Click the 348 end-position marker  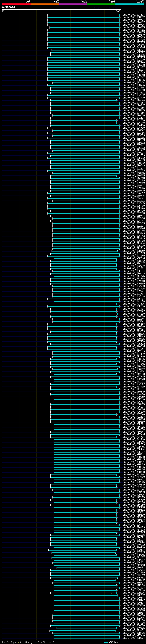point(118,11)
